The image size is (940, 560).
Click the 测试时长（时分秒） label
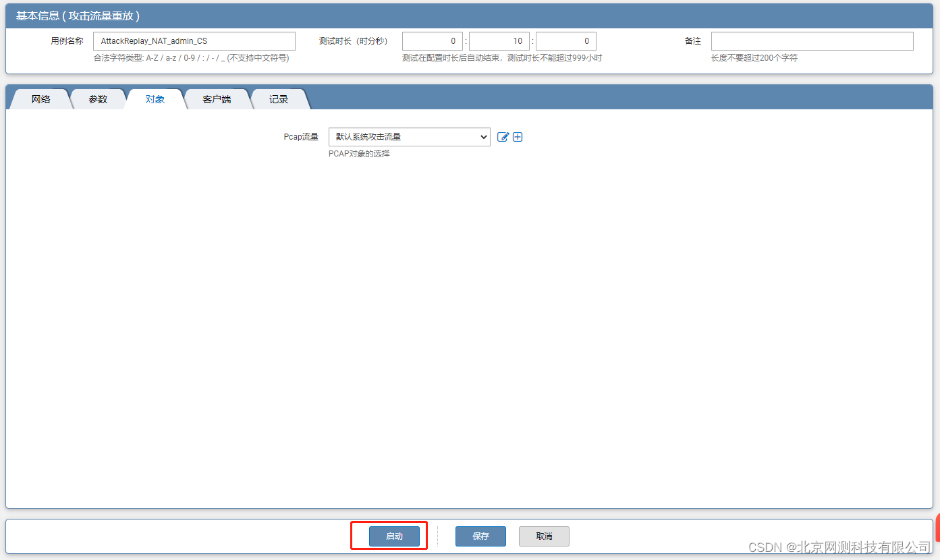[356, 41]
